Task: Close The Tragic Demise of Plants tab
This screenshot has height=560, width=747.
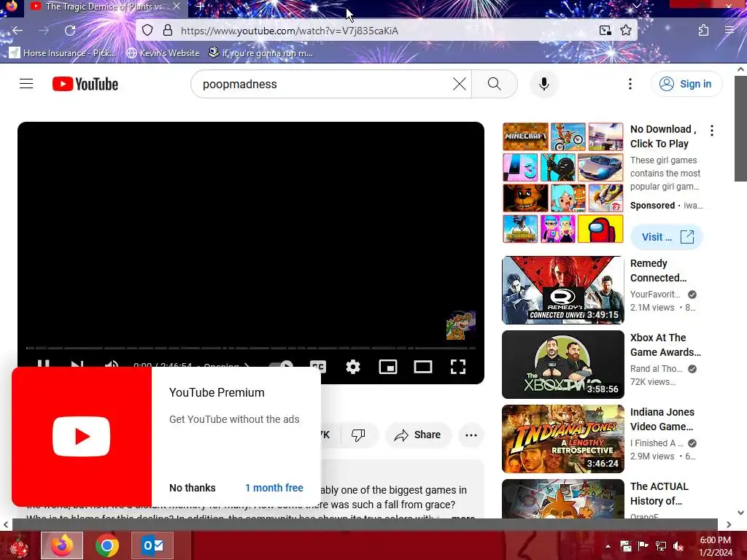Action: tap(177, 6)
